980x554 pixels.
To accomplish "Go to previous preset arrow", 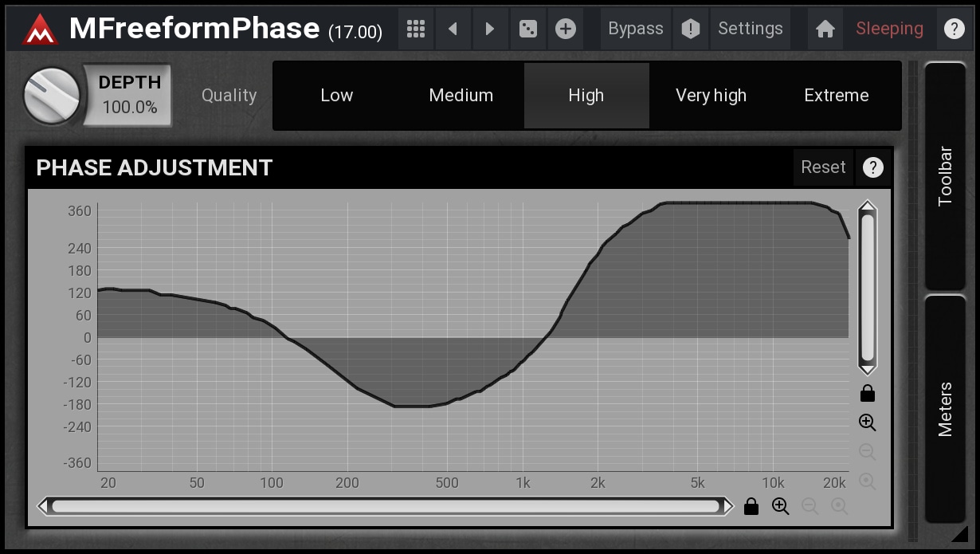I will pyautogui.click(x=453, y=29).
